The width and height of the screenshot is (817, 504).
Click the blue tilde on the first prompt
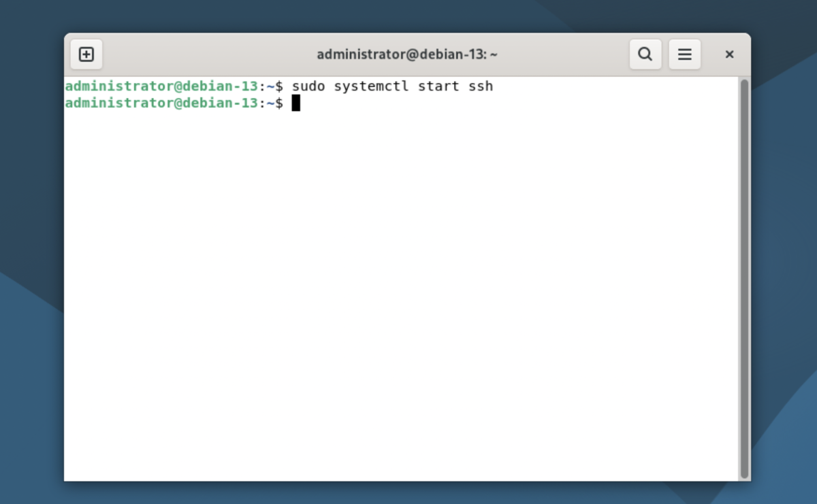[270, 86]
